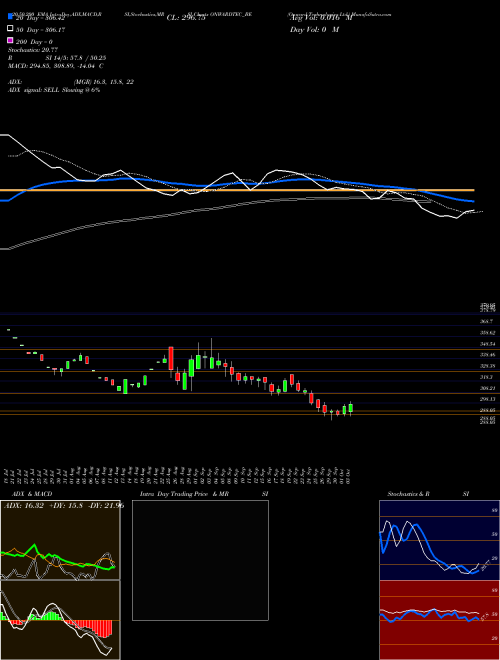Open the empty Intra Day Trading Price panel

(x=200, y=560)
